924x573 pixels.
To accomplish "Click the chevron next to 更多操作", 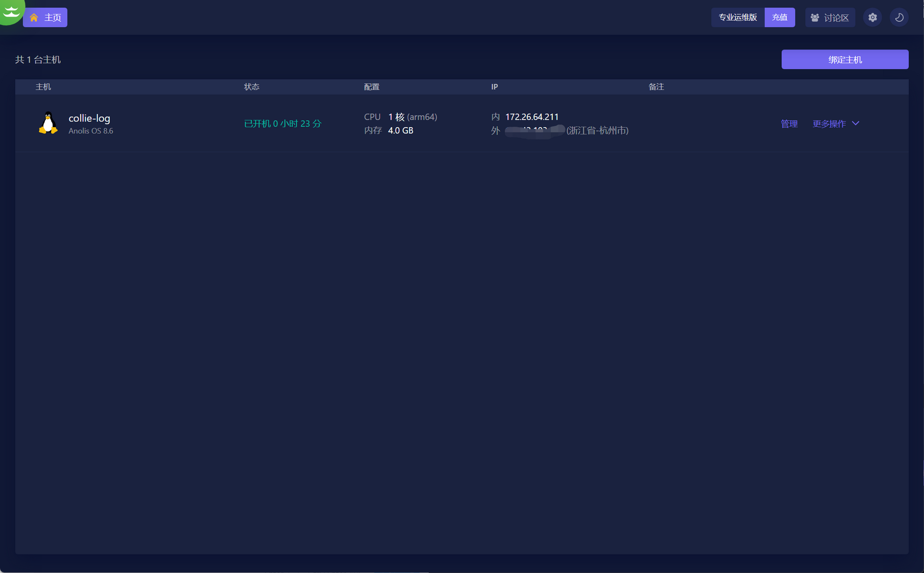I will tap(856, 123).
